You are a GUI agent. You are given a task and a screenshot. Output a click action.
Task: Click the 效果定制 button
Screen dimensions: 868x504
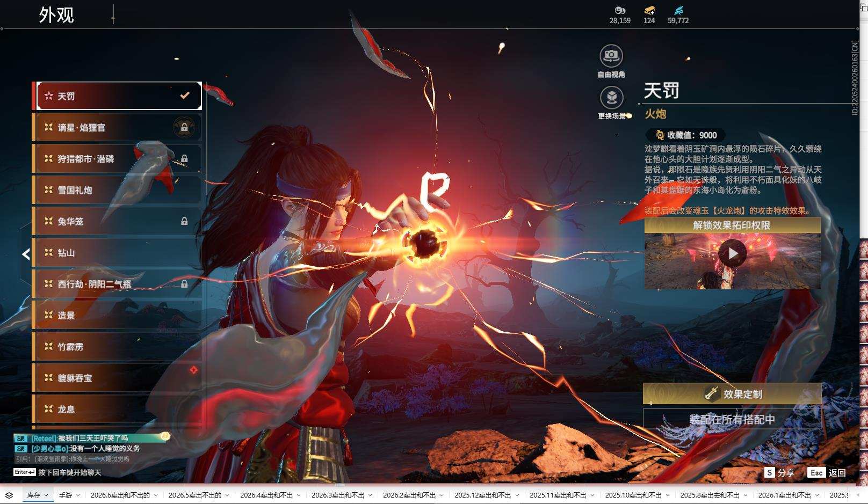[x=732, y=394]
